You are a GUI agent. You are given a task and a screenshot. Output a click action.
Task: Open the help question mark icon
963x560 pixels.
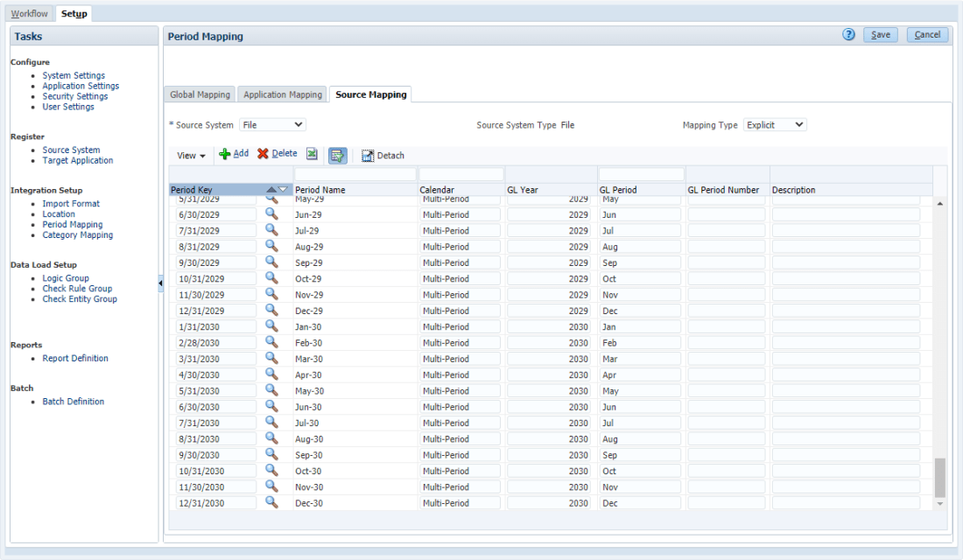[x=848, y=35]
